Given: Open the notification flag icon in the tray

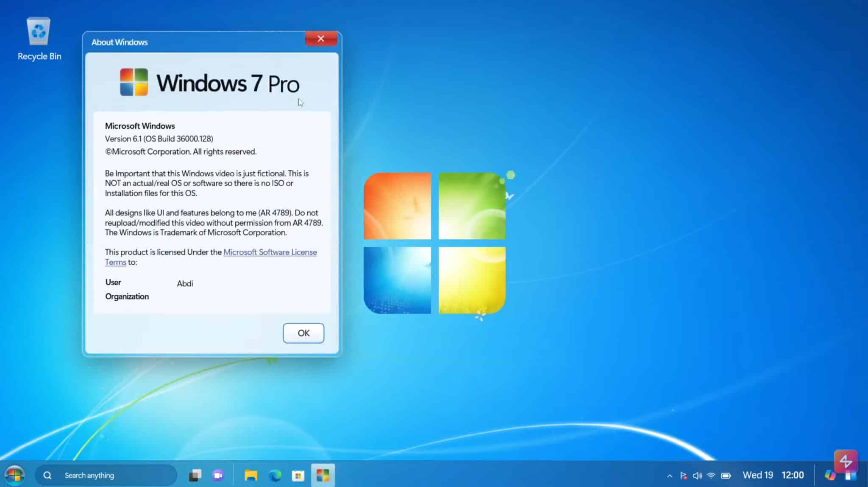Looking at the screenshot, I should pyautogui.click(x=683, y=475).
